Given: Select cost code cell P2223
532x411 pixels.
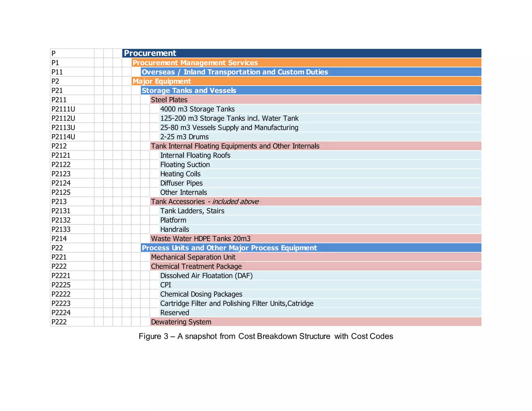Looking at the screenshot, I should [72, 303].
